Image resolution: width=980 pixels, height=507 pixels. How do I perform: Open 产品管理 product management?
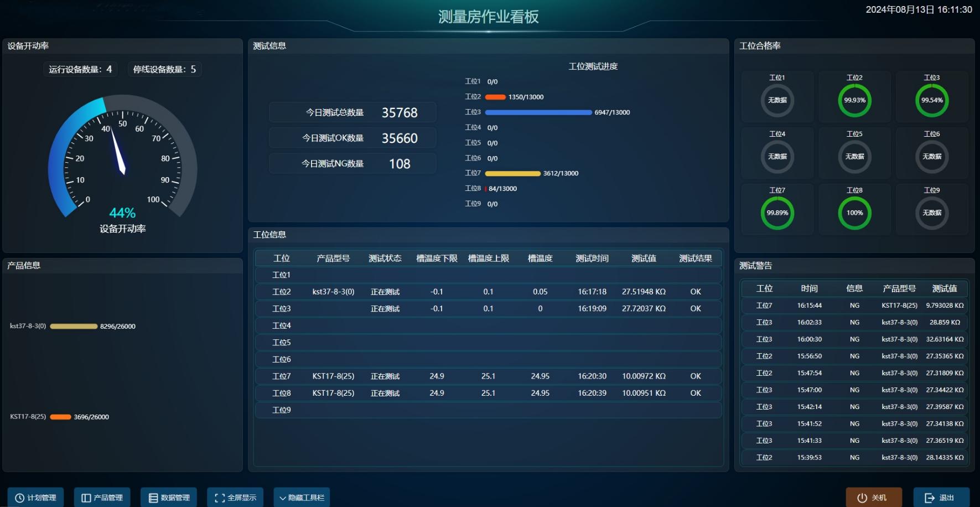point(102,498)
